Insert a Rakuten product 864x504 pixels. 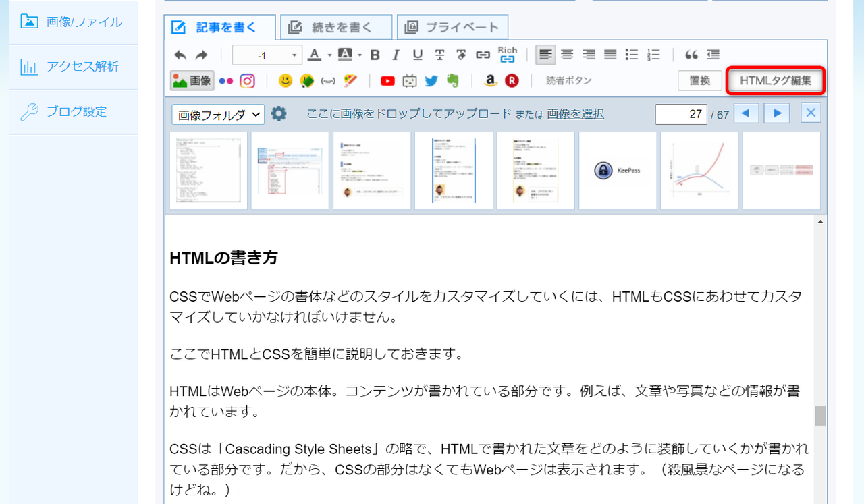[512, 81]
